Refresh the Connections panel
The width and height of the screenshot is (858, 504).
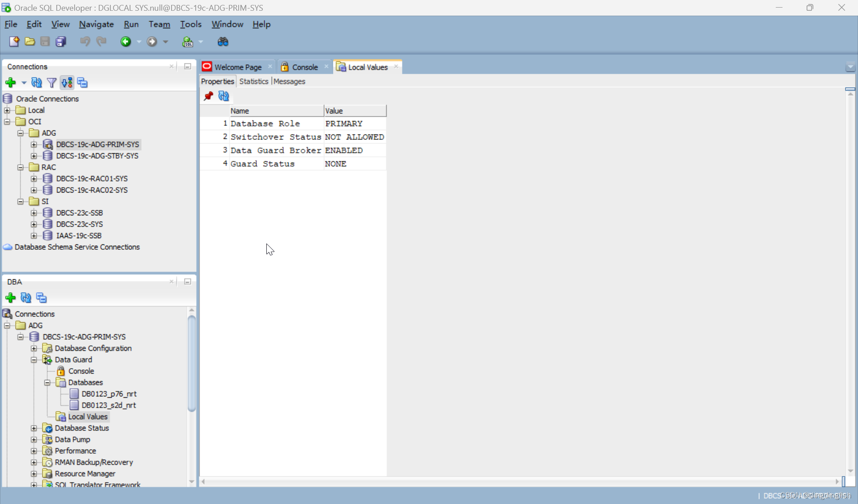(37, 83)
